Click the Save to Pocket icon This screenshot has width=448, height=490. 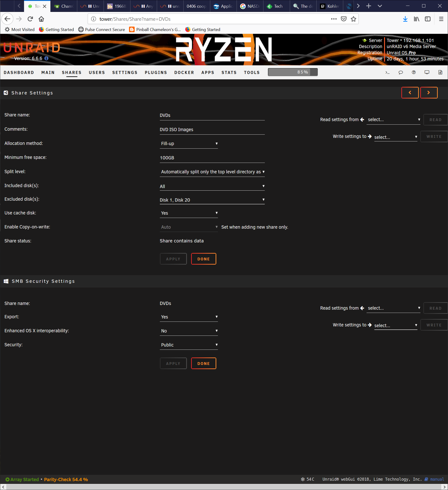pos(343,19)
